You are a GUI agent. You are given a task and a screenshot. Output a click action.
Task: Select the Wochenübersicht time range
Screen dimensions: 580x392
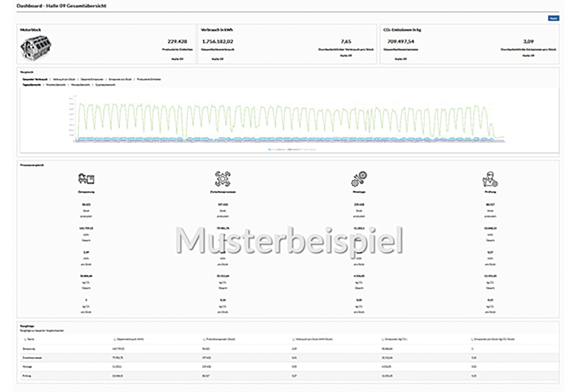coord(56,85)
